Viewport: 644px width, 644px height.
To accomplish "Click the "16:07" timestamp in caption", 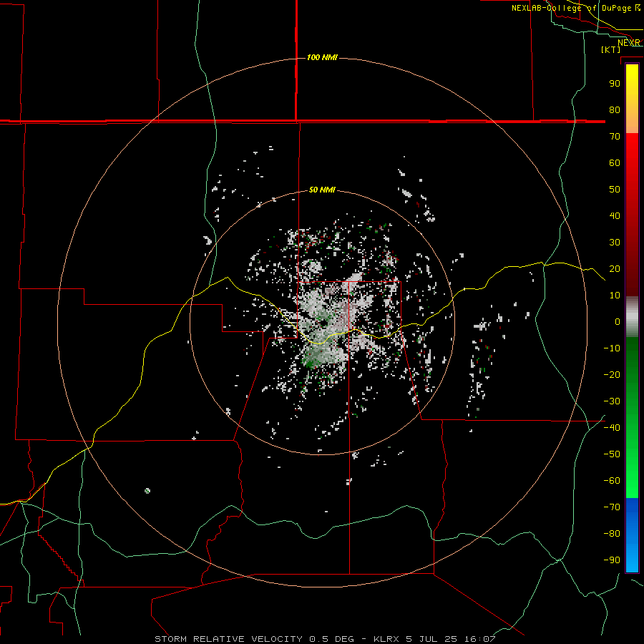I will (479, 639).
